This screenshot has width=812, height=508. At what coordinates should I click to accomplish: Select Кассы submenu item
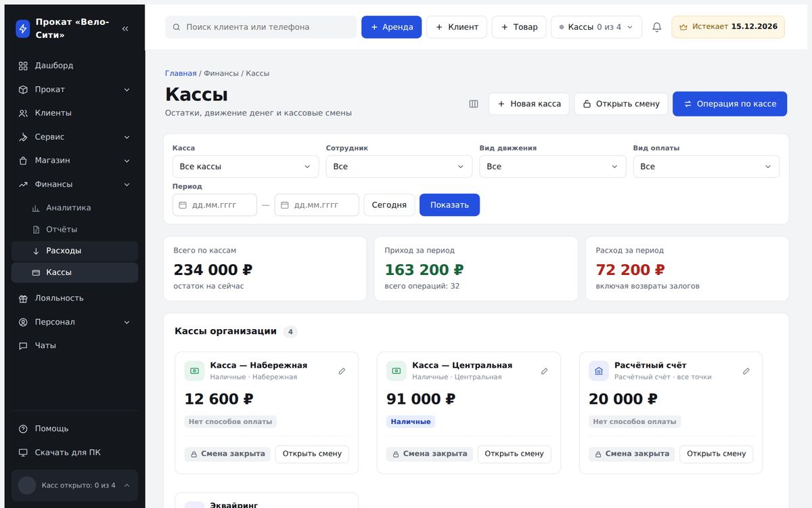74,272
